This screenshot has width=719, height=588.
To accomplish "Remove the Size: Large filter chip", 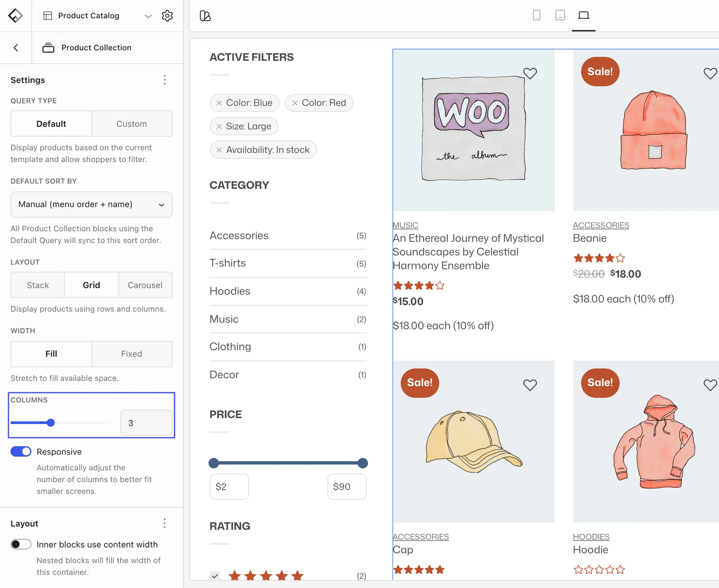I will (x=219, y=127).
